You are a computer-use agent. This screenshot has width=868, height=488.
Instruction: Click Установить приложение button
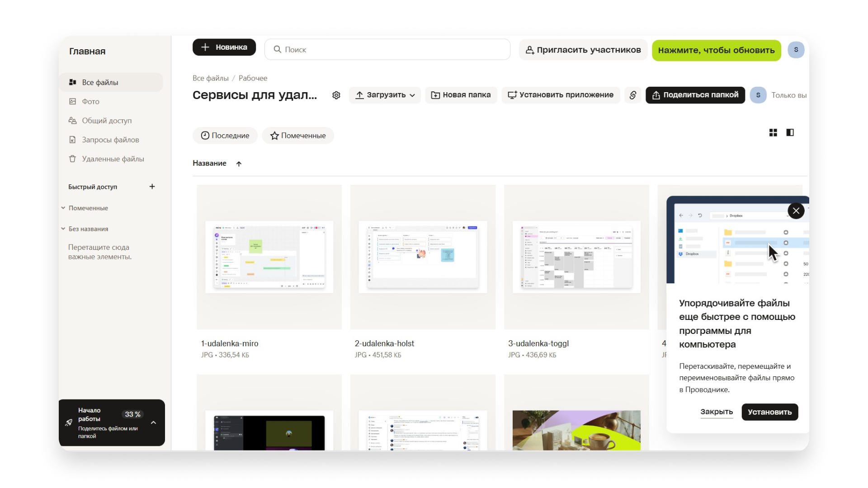pyautogui.click(x=561, y=95)
